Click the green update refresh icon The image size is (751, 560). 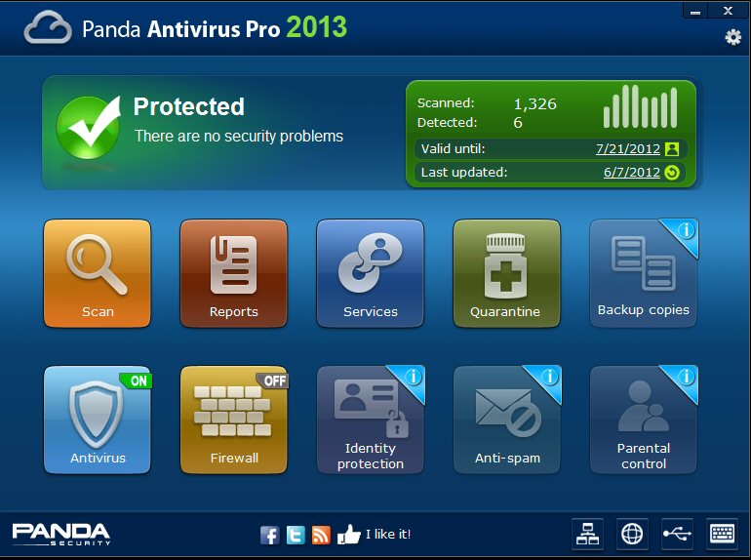[672, 172]
